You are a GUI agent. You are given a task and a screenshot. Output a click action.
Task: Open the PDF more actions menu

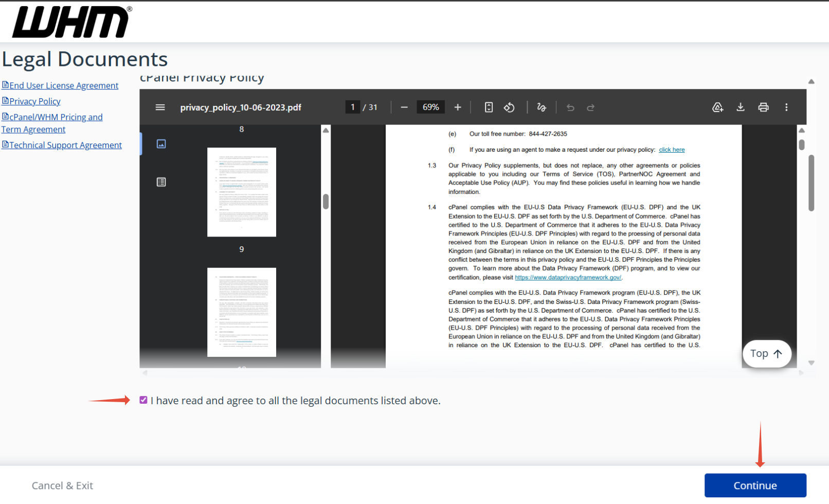(x=786, y=107)
